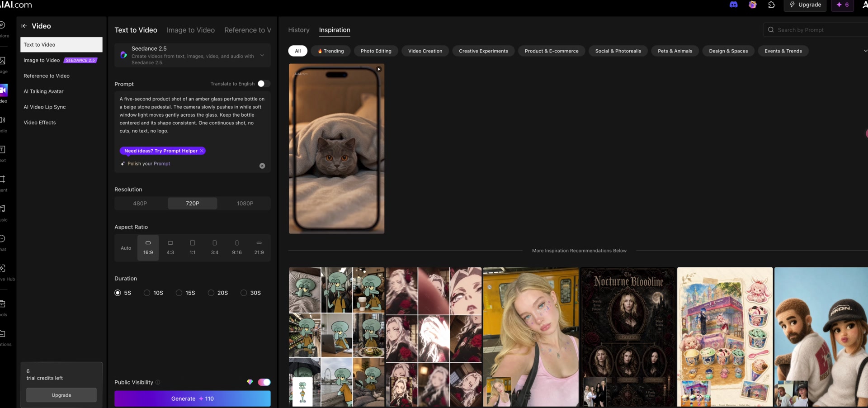Select the 16:9 aspect ratio
The height and width of the screenshot is (408, 868).
(x=148, y=248)
